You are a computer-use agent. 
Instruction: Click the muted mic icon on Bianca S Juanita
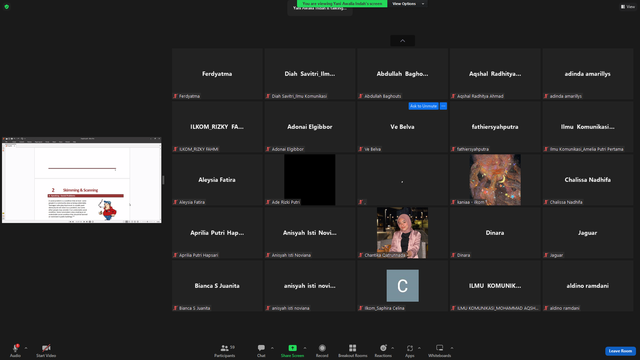coord(176,309)
